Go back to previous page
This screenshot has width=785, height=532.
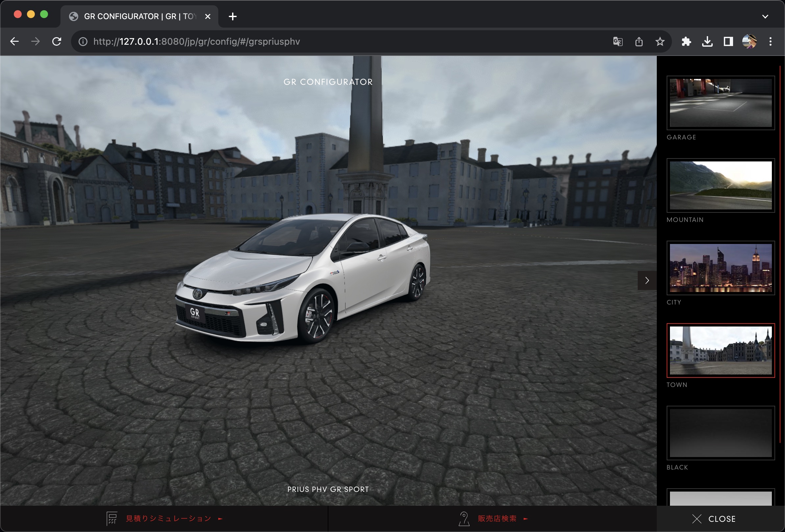coord(14,41)
